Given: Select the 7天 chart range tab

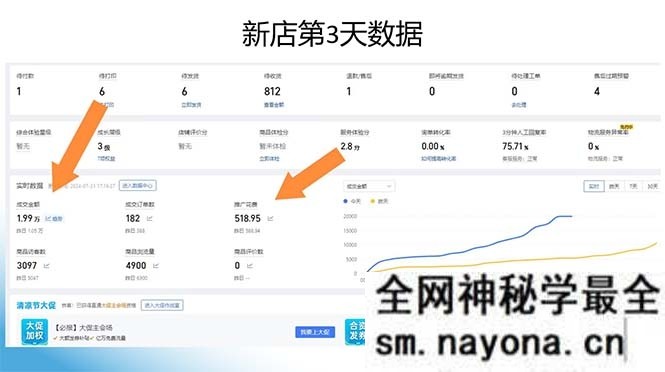Looking at the screenshot, I should coord(633,186).
